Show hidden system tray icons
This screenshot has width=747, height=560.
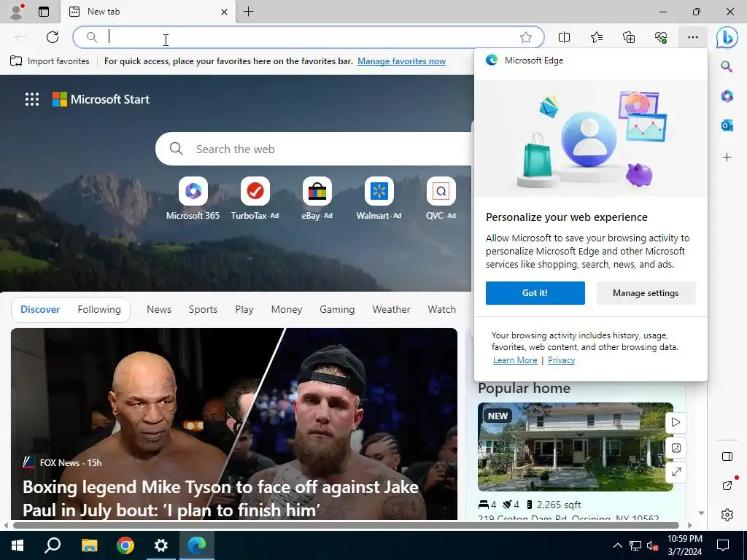click(617, 545)
